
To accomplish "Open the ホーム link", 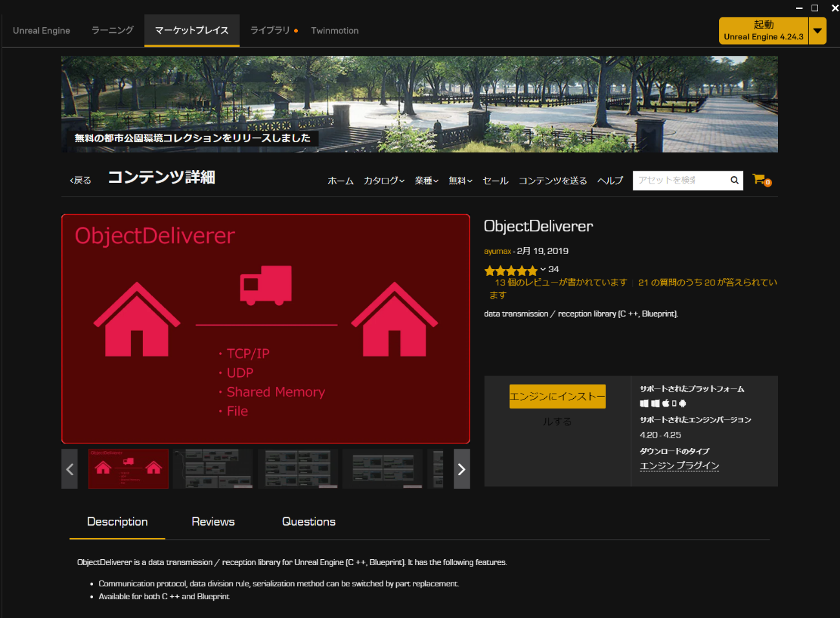I will (341, 180).
